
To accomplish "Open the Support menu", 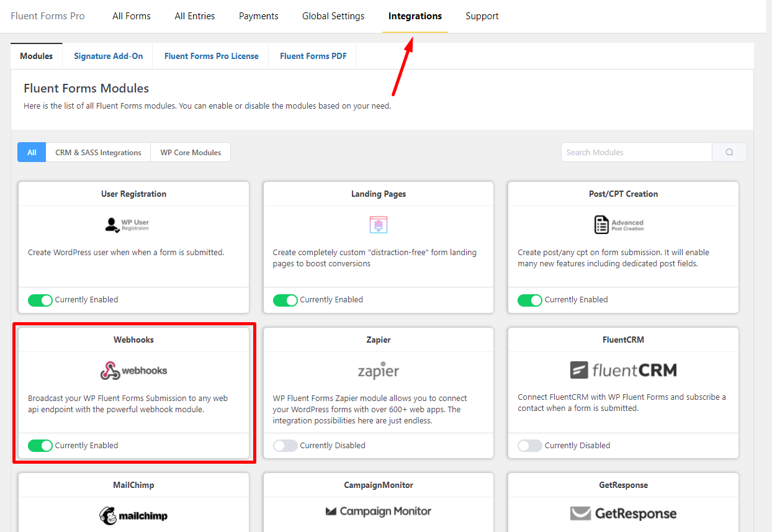I will coord(482,16).
